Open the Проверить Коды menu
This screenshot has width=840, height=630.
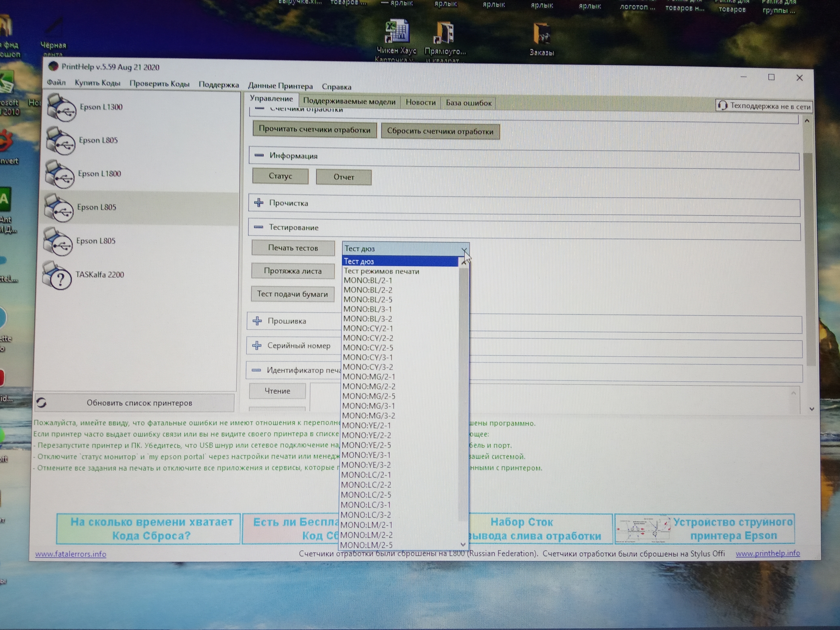pos(160,84)
